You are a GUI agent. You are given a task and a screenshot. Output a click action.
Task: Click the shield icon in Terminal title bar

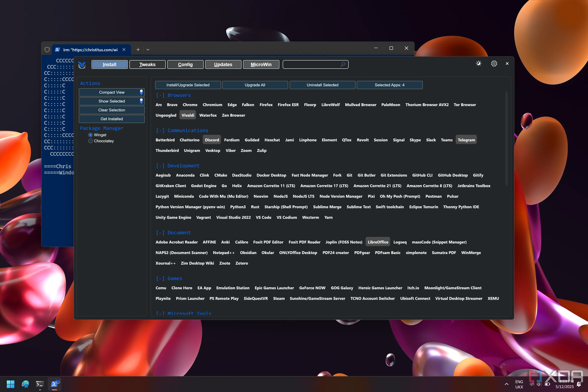click(x=47, y=50)
